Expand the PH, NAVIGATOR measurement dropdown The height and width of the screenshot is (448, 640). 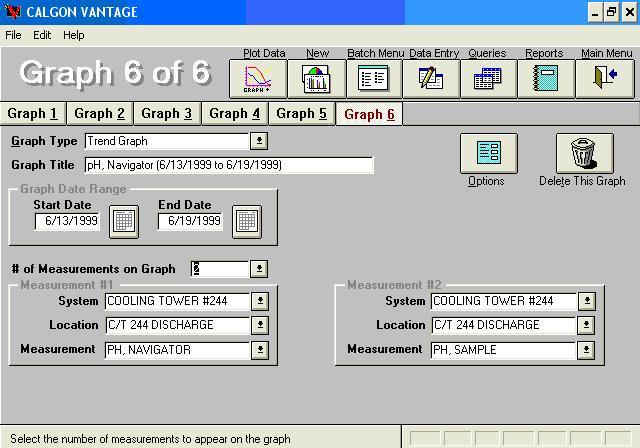260,350
